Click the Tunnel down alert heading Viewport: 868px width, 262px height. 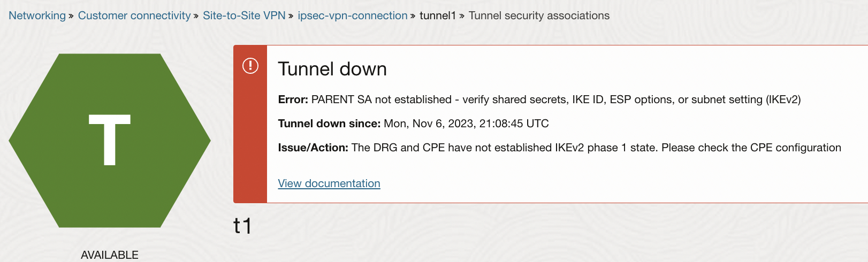coord(332,69)
